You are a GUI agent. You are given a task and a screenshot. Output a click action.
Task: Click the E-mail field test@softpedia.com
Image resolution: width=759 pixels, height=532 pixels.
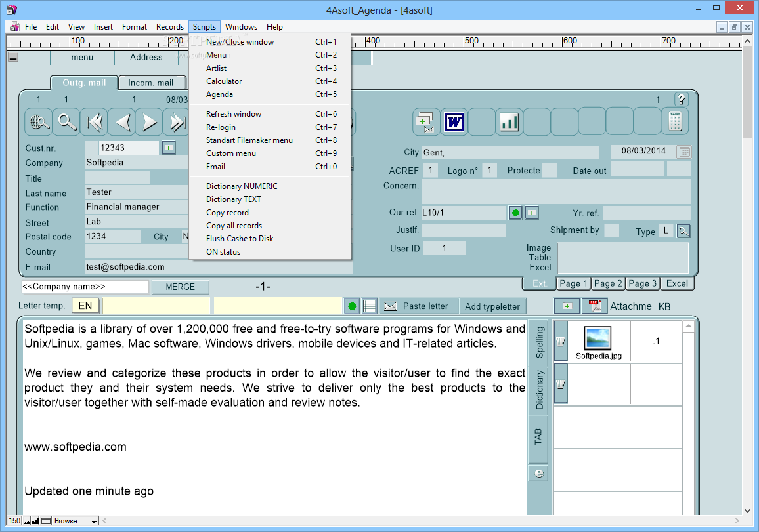[x=219, y=267]
